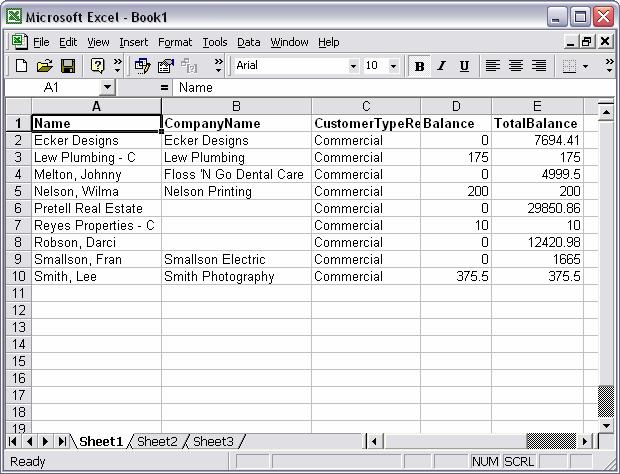Click the Help question mark icon
This screenshot has width=620, height=474.
[x=98, y=66]
